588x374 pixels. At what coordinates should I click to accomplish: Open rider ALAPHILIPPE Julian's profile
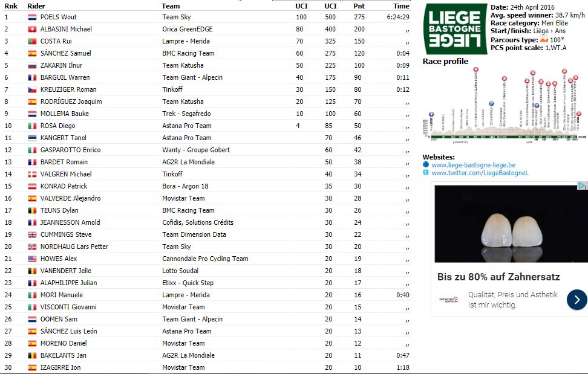tap(68, 283)
